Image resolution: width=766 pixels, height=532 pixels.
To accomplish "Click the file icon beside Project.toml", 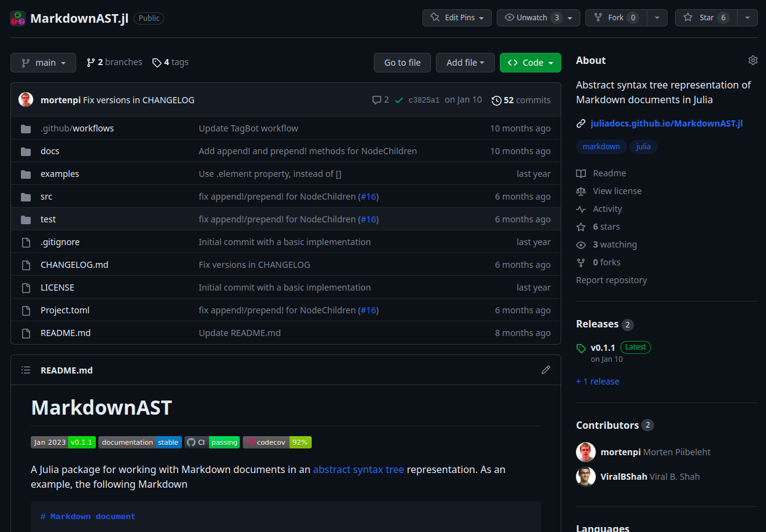I will (x=26, y=310).
